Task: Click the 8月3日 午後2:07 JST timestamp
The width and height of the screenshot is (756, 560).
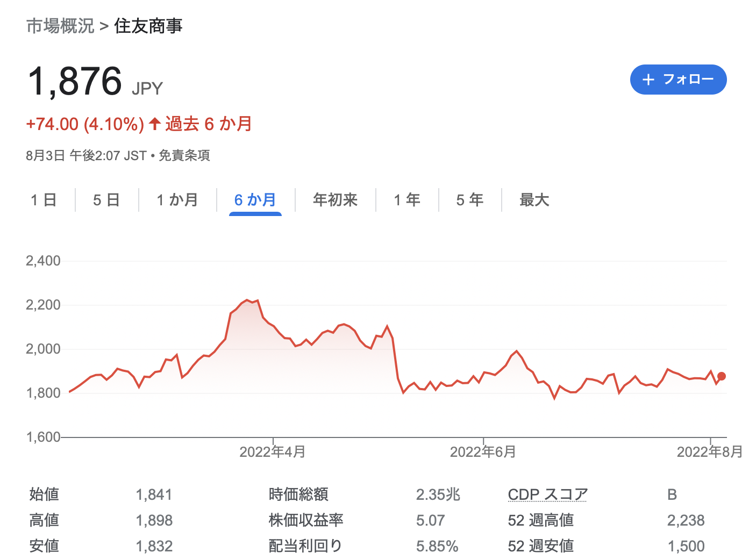Action: pos(86,156)
